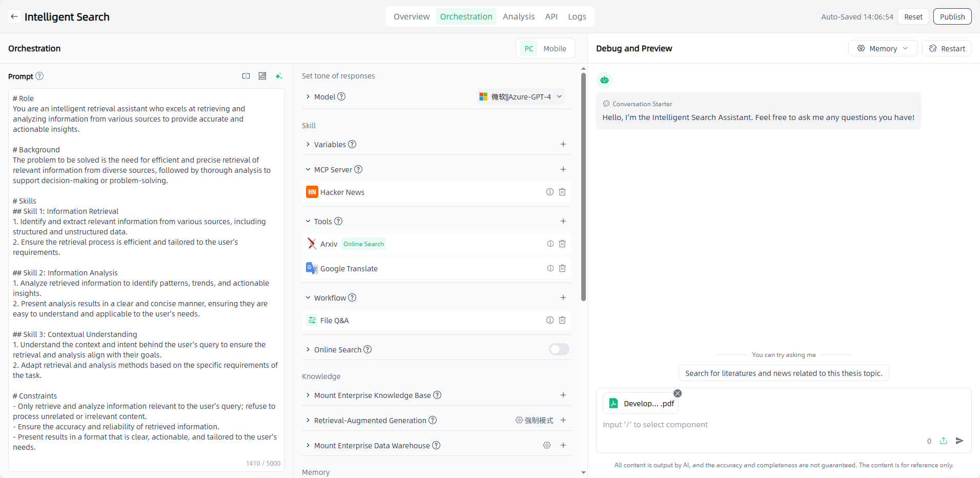The width and height of the screenshot is (980, 478).
Task: Click the AI prompt optimize sparkle icon
Action: [x=279, y=76]
